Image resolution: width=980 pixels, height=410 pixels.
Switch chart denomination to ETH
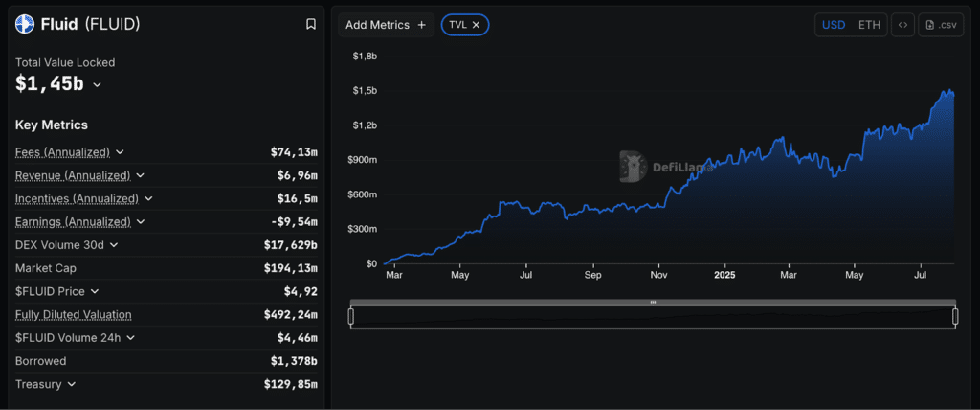pyautogui.click(x=869, y=25)
